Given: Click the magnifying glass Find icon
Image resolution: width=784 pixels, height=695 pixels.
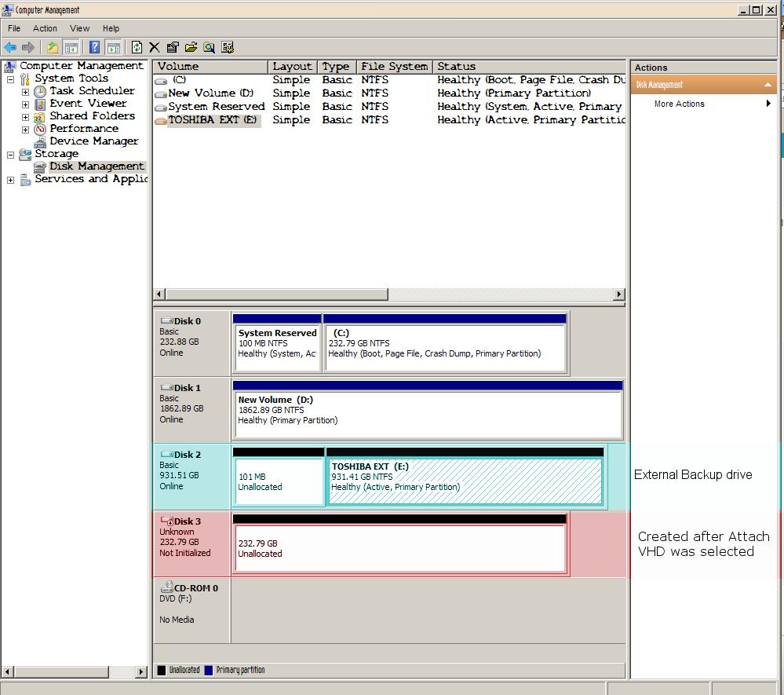Looking at the screenshot, I should [209, 48].
